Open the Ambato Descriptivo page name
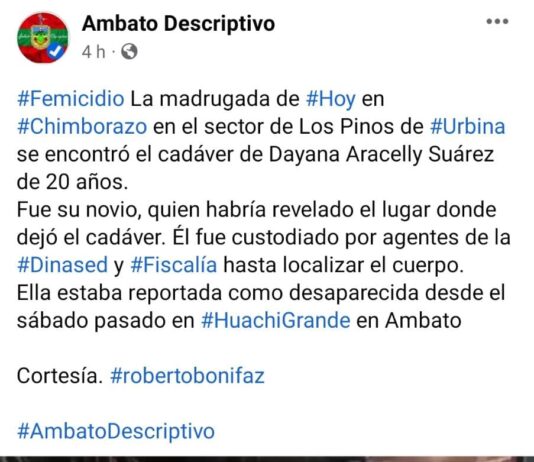Screen dimensions: 534x462 (178, 24)
